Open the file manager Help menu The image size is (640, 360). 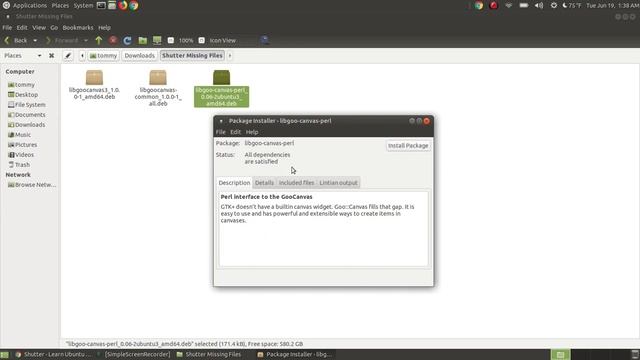pos(104,27)
